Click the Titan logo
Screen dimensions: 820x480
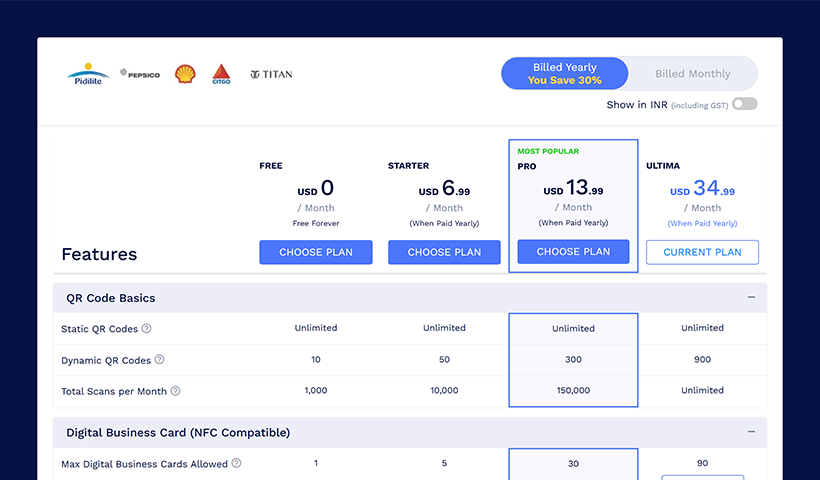pyautogui.click(x=271, y=74)
